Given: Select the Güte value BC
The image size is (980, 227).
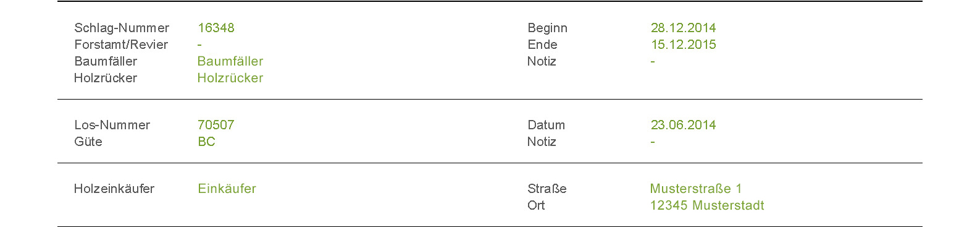Looking at the screenshot, I should tap(206, 142).
